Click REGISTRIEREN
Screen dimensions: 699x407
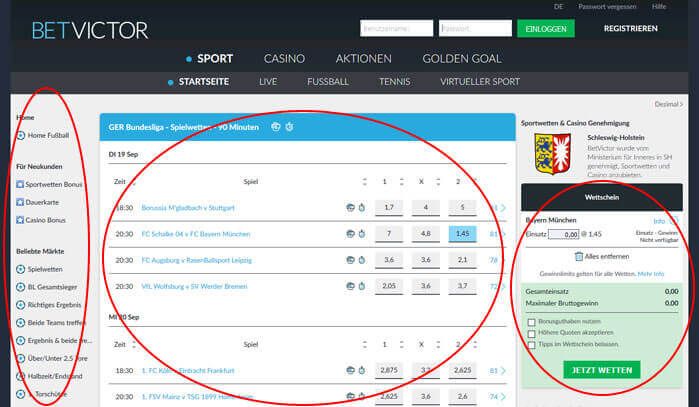630,29
